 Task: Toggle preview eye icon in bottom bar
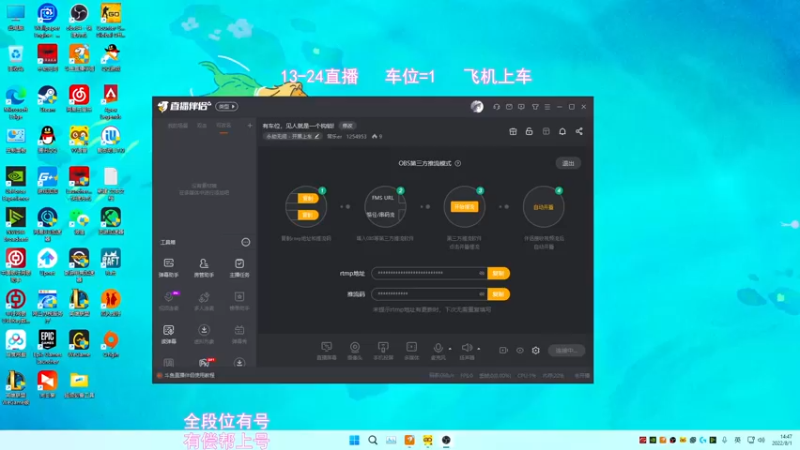[520, 351]
